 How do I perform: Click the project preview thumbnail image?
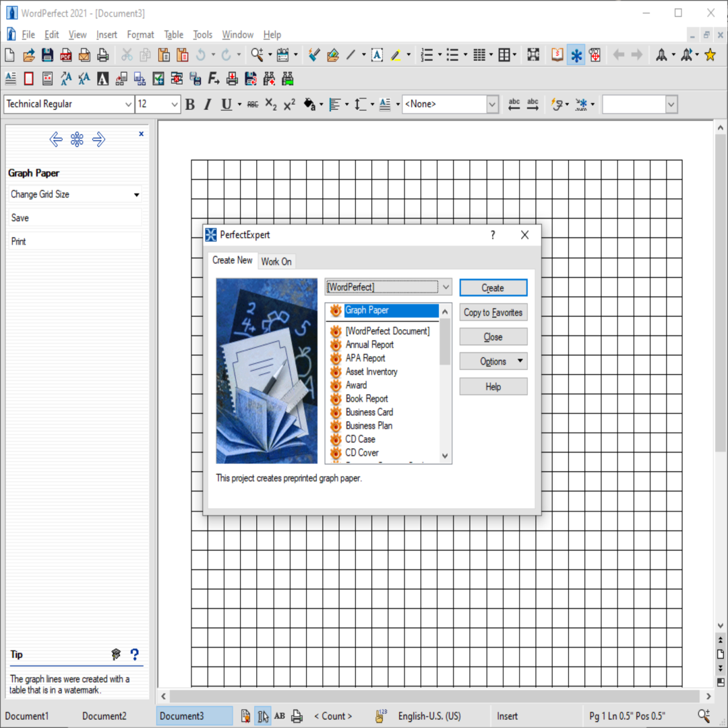(266, 371)
